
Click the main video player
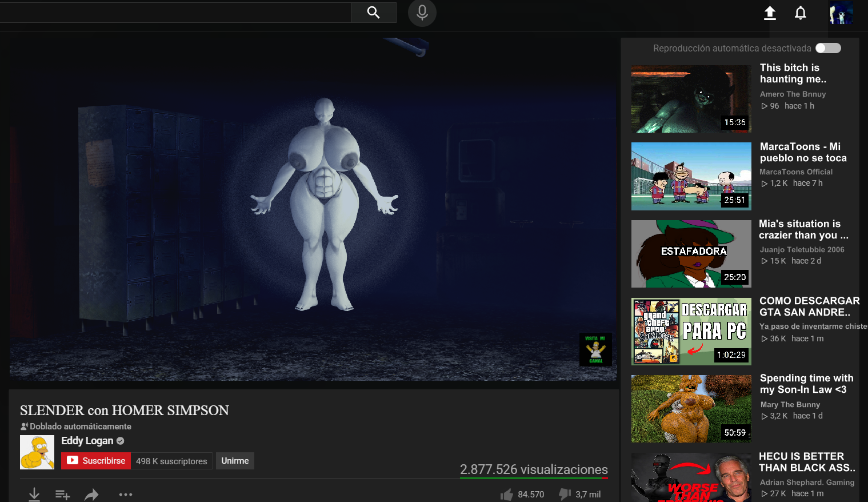(x=313, y=209)
